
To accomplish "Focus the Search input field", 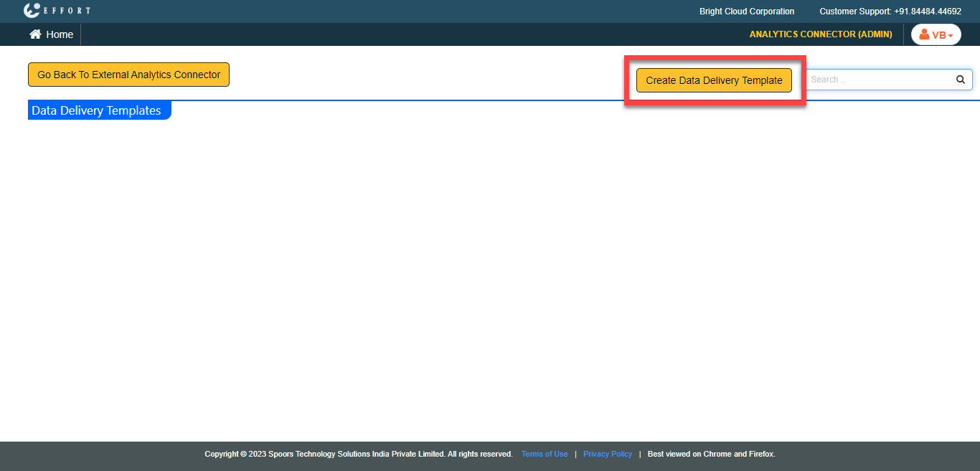I will point(879,80).
